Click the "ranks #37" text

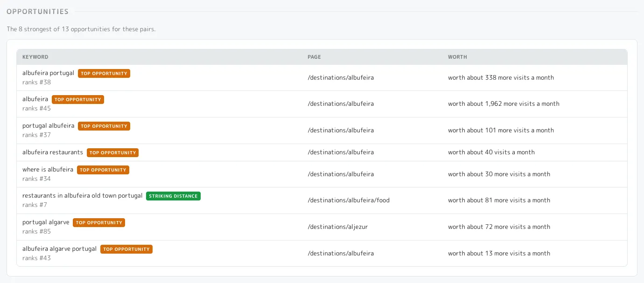coord(36,135)
